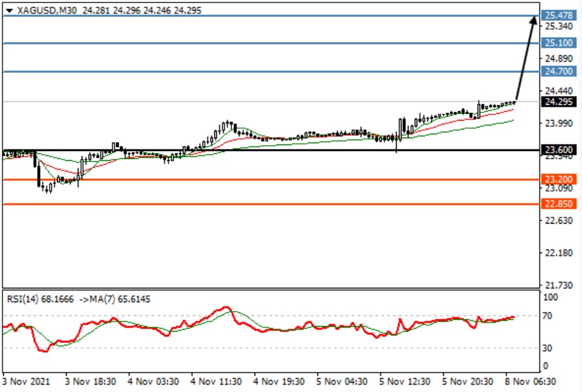Click the 24.440 price scale value
This screenshot has width=582, height=392.
coord(559,91)
